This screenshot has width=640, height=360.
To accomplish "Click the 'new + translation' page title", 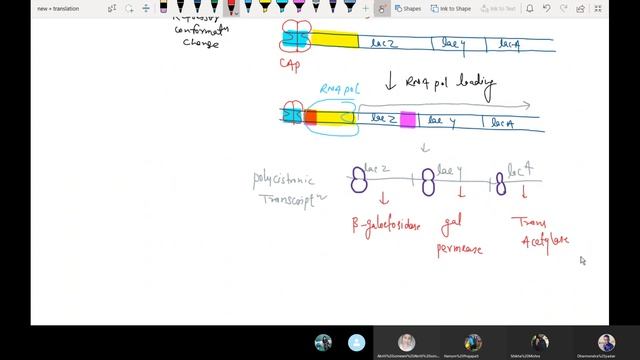I will 58,9.
